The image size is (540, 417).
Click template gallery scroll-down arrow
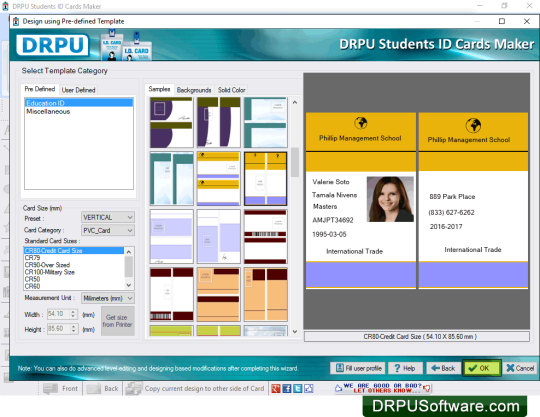295,331
